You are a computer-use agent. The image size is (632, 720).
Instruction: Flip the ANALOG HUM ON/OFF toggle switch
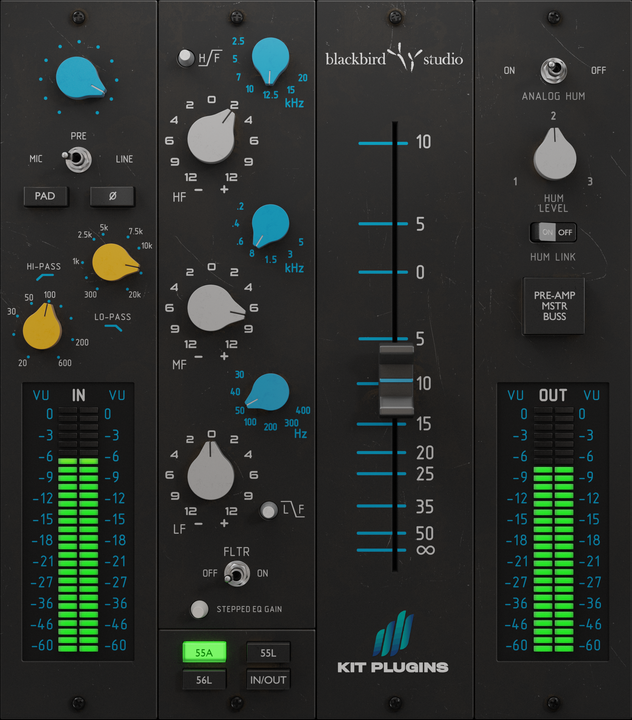553,70
